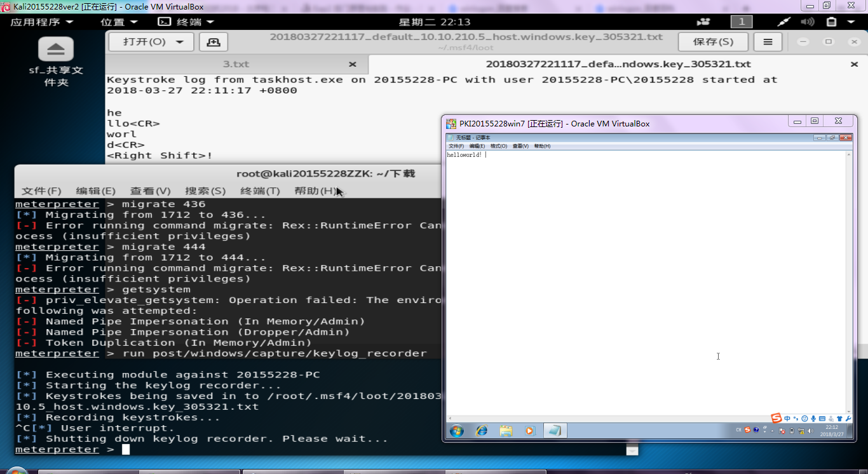Click the Win7 tray clock showing 22:12
The width and height of the screenshot is (868, 474).
point(832,431)
